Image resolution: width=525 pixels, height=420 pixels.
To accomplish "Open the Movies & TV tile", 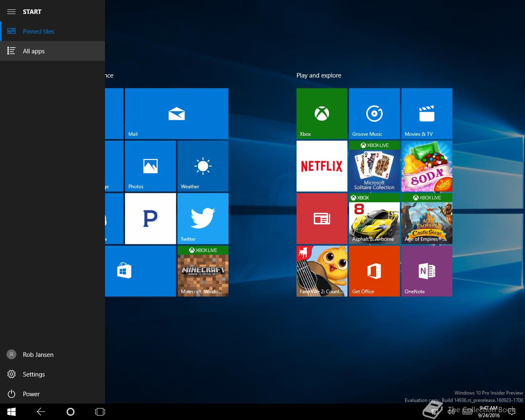I will (427, 114).
